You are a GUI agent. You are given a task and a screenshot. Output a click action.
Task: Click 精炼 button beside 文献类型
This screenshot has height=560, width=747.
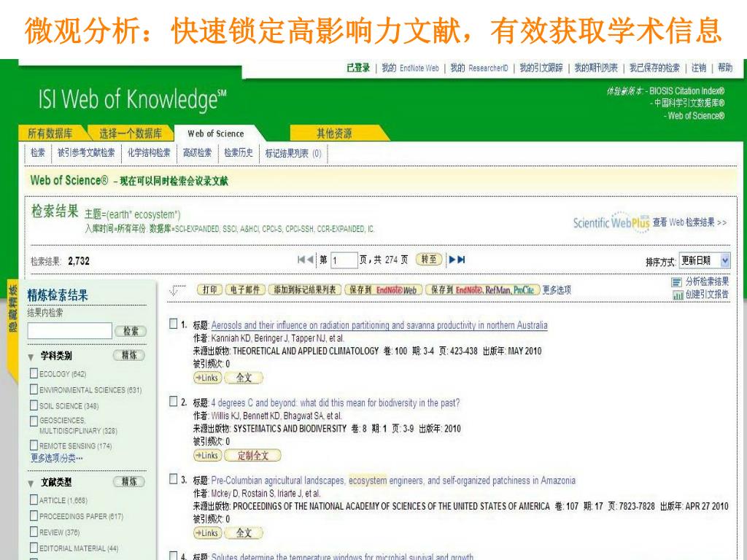pyautogui.click(x=128, y=482)
